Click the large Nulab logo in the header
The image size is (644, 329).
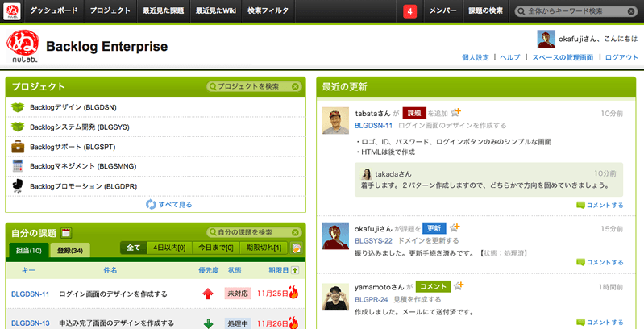23,47
